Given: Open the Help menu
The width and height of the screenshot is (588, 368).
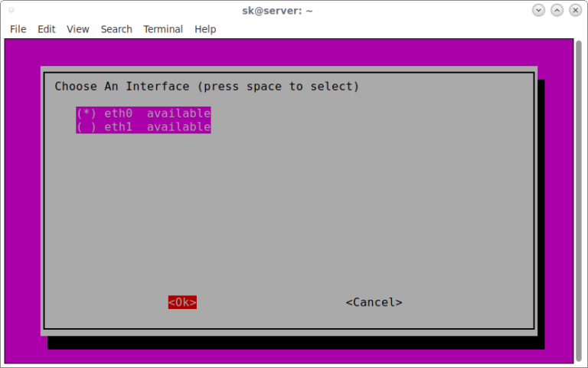Looking at the screenshot, I should pyautogui.click(x=205, y=29).
